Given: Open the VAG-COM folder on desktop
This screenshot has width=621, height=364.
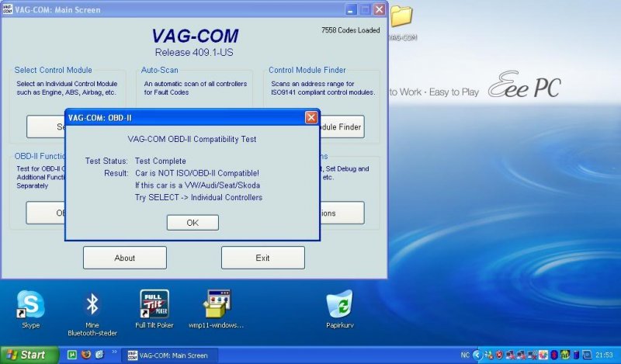Looking at the screenshot, I should pyautogui.click(x=401, y=17).
